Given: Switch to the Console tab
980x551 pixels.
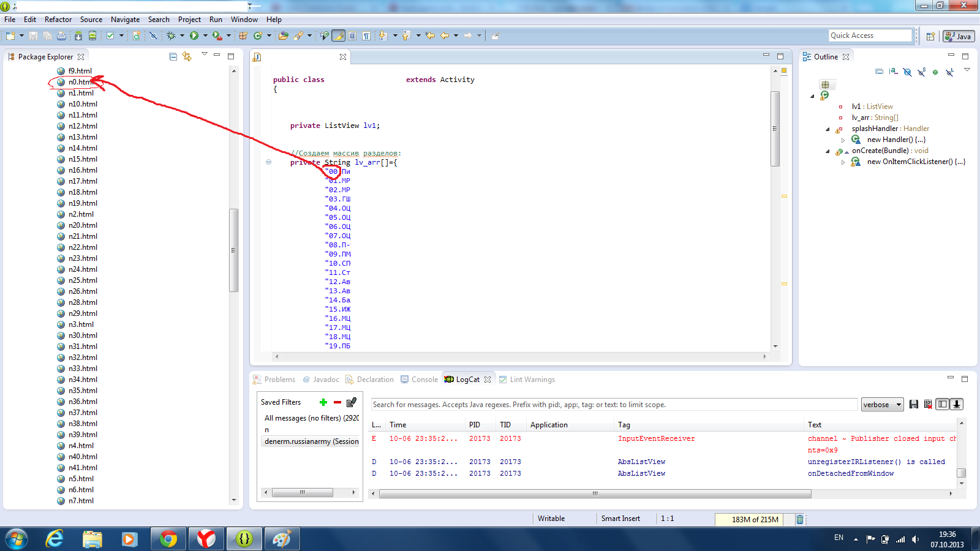Looking at the screenshot, I should pyautogui.click(x=420, y=380).
